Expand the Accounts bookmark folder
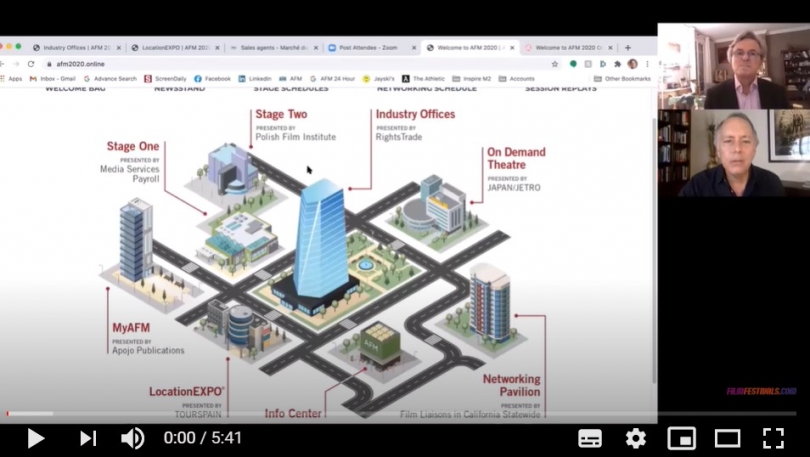This screenshot has height=457, width=810. coord(517,79)
